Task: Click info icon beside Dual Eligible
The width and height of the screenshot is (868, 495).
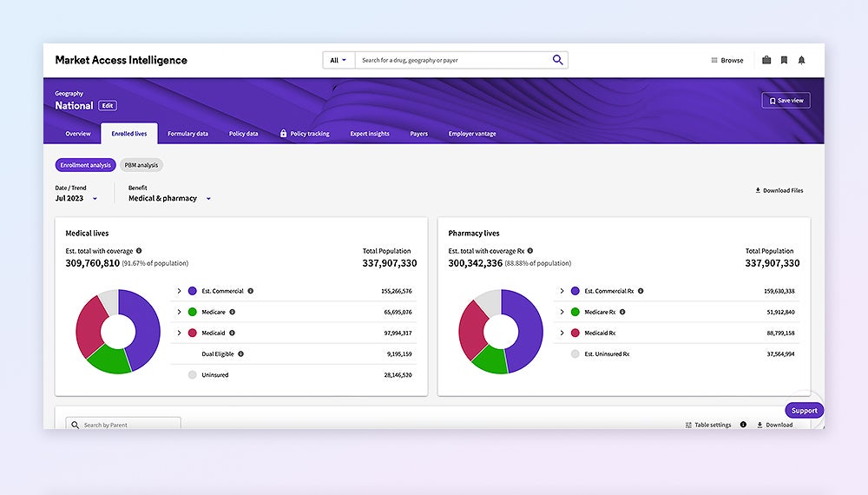Action: (x=240, y=353)
